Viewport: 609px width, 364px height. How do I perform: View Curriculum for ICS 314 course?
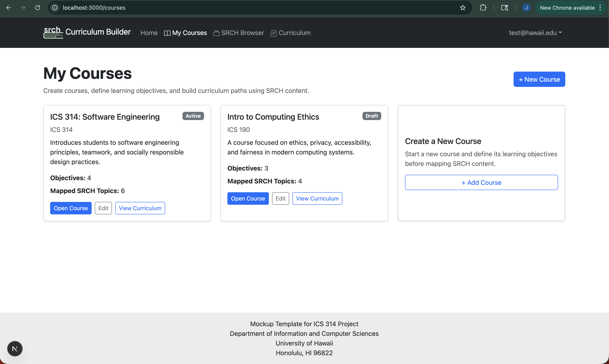tap(140, 208)
